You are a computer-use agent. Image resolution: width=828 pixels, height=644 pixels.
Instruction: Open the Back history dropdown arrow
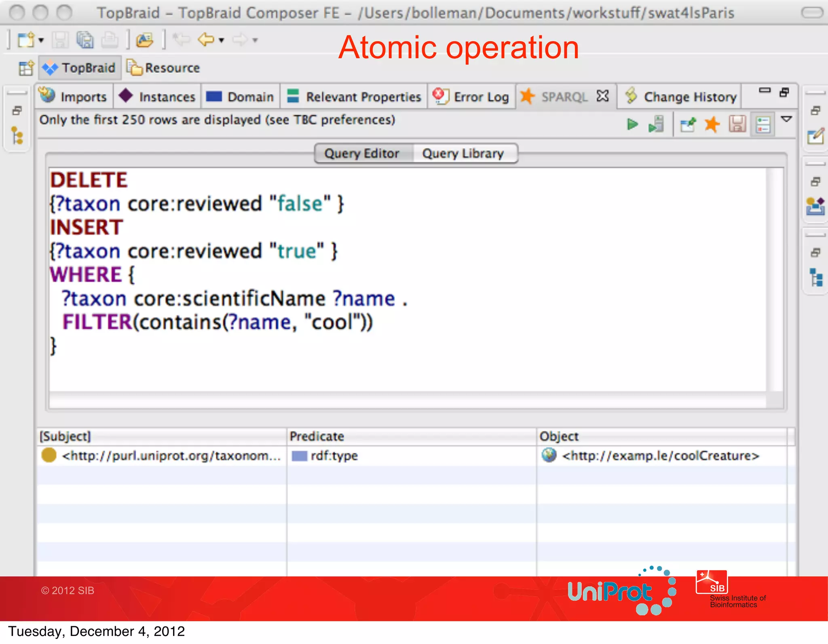[221, 40]
